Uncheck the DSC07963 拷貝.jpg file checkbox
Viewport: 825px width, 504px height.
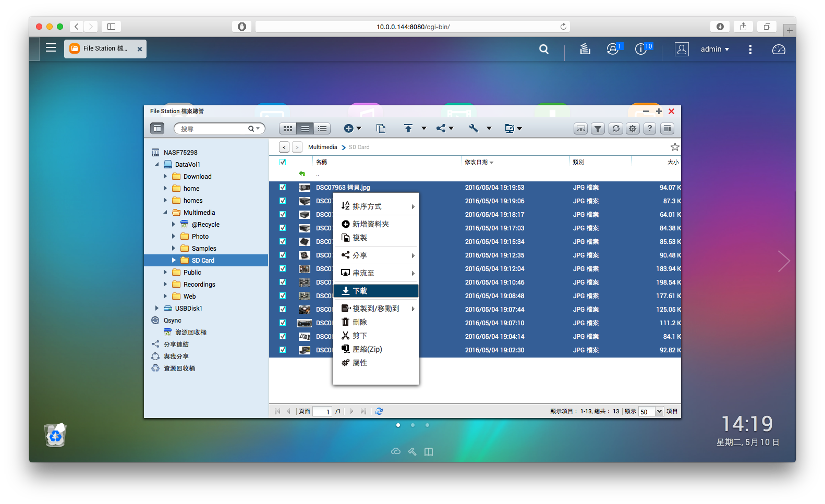click(x=283, y=188)
